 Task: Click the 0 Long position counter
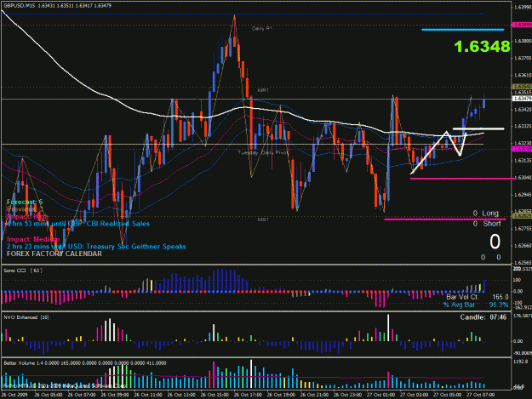(x=486, y=214)
